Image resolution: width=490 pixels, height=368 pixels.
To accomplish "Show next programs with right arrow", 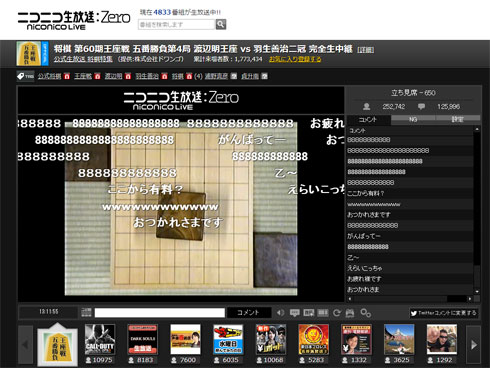I will click(473, 344).
